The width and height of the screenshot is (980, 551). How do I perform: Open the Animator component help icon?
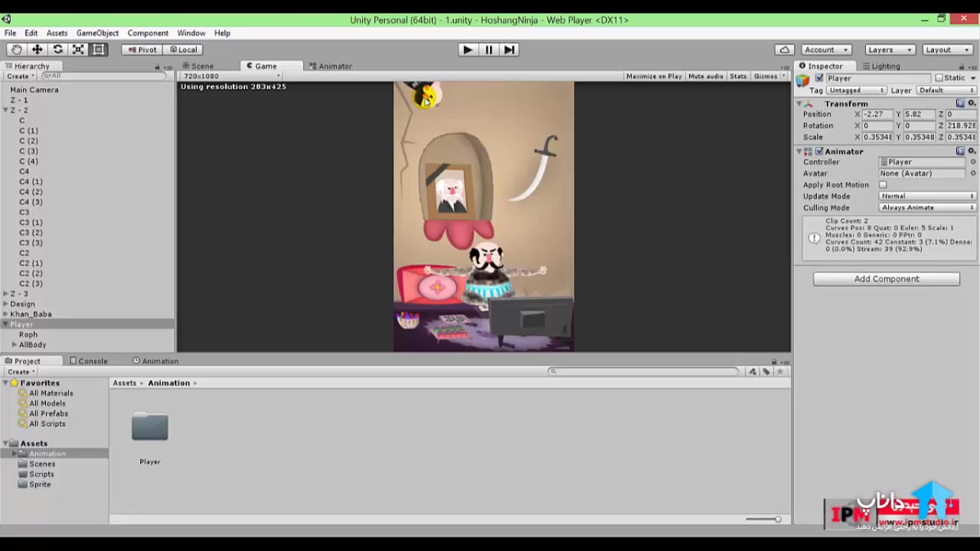click(x=960, y=152)
